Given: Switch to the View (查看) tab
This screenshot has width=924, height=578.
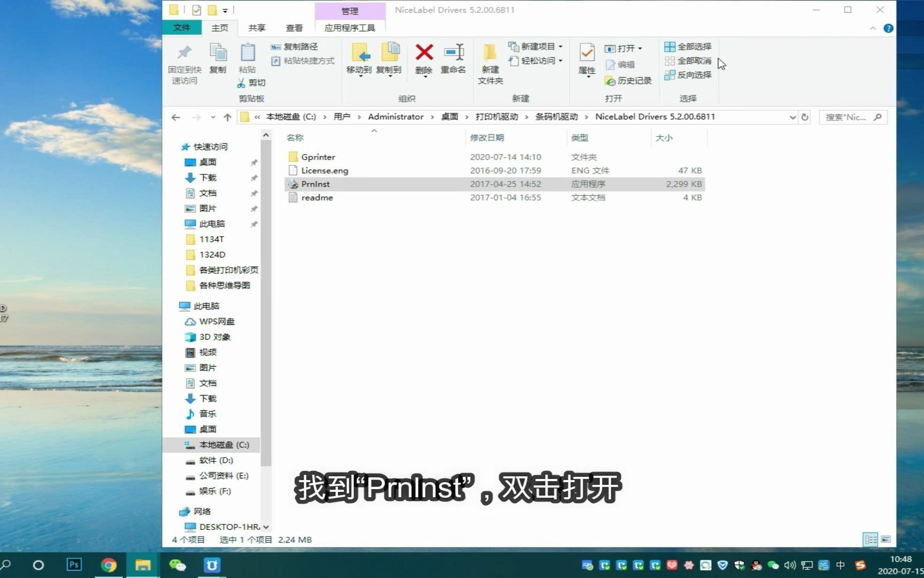Looking at the screenshot, I should [294, 28].
